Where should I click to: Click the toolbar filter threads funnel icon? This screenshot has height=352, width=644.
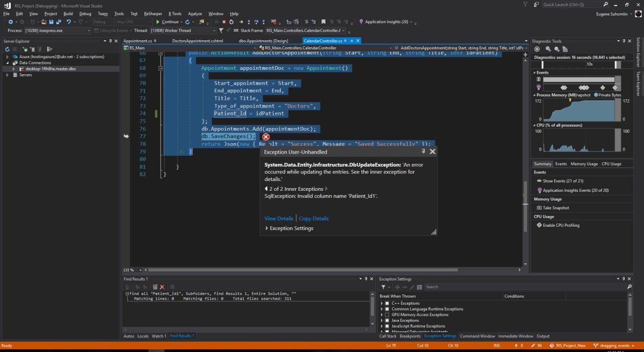coord(222,31)
